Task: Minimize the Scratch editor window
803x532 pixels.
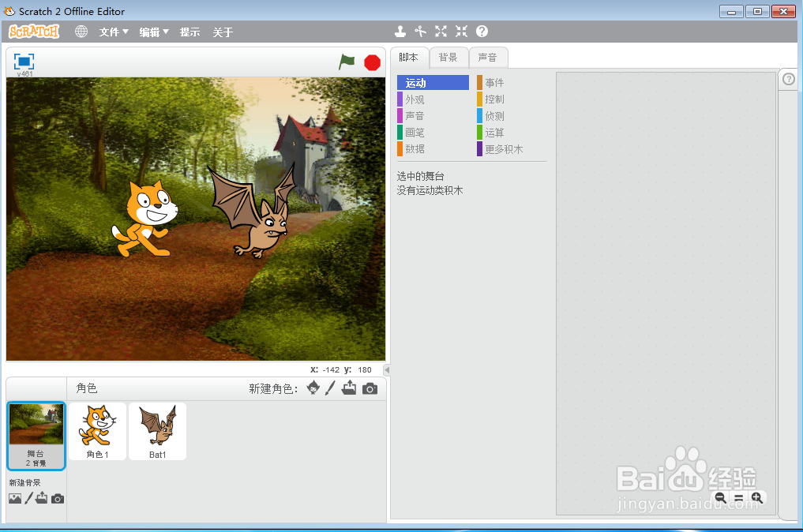Action: (x=731, y=11)
